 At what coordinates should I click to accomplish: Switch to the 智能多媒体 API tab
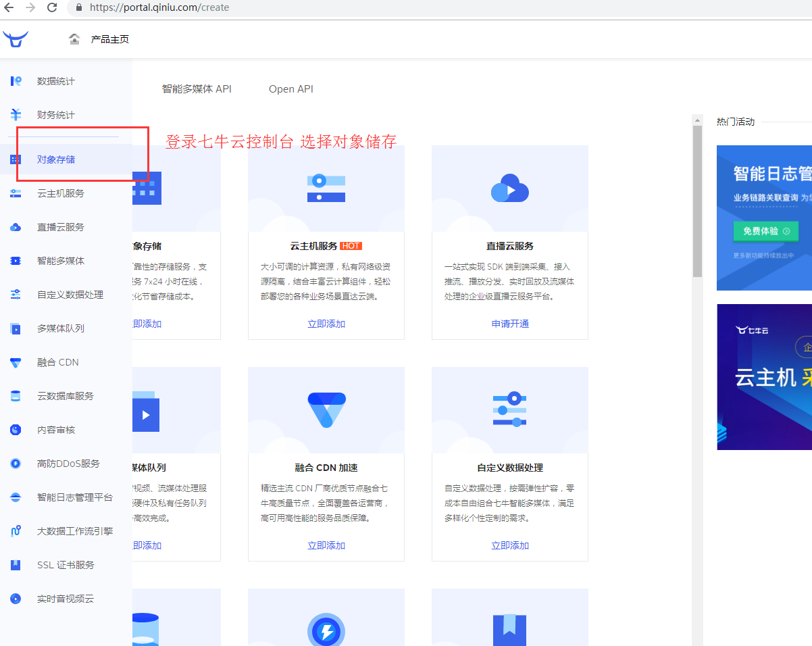[x=197, y=89]
